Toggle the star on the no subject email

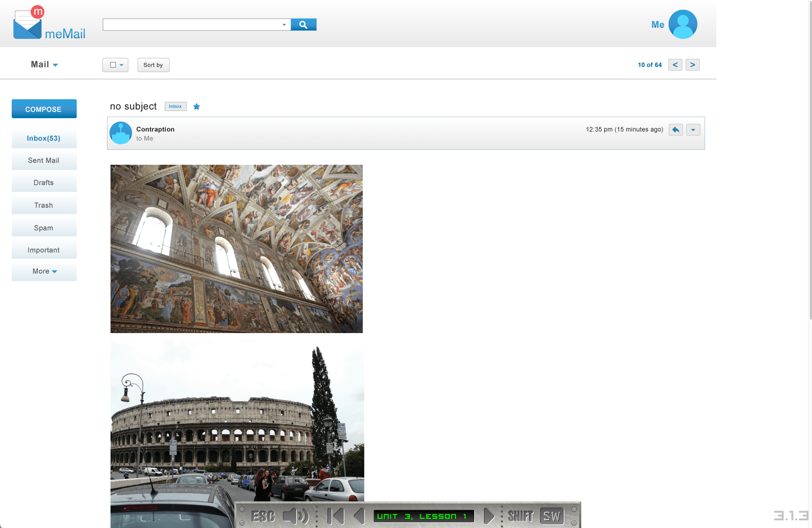tap(196, 106)
